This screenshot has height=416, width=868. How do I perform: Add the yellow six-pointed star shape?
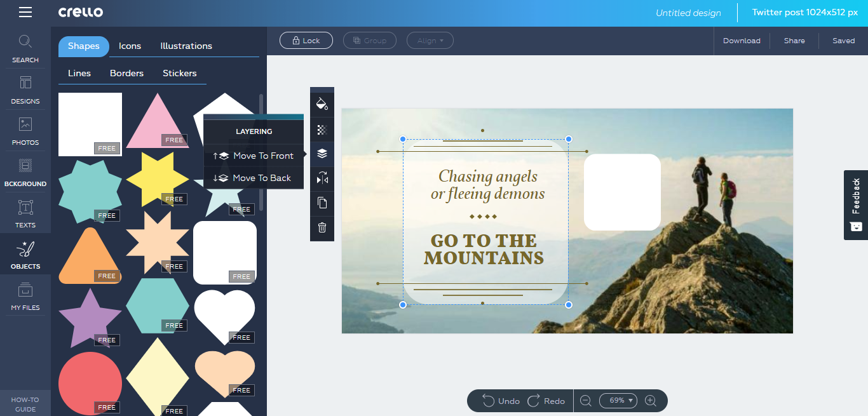pos(158,179)
